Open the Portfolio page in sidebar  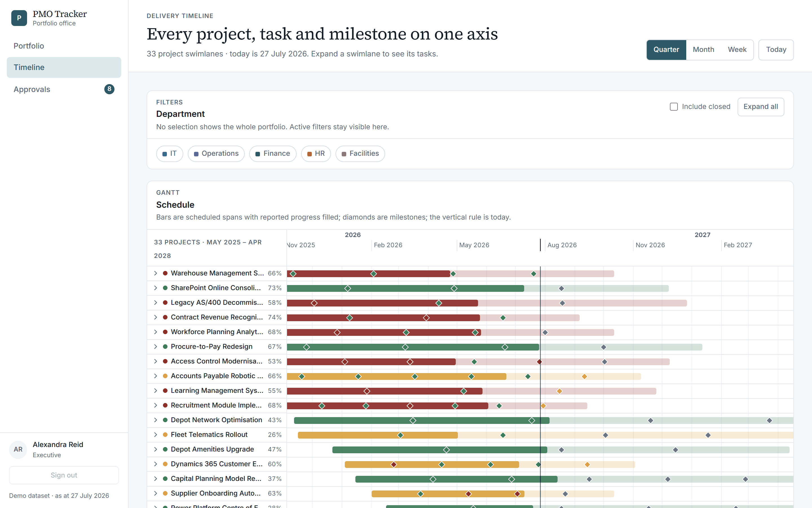click(64, 46)
